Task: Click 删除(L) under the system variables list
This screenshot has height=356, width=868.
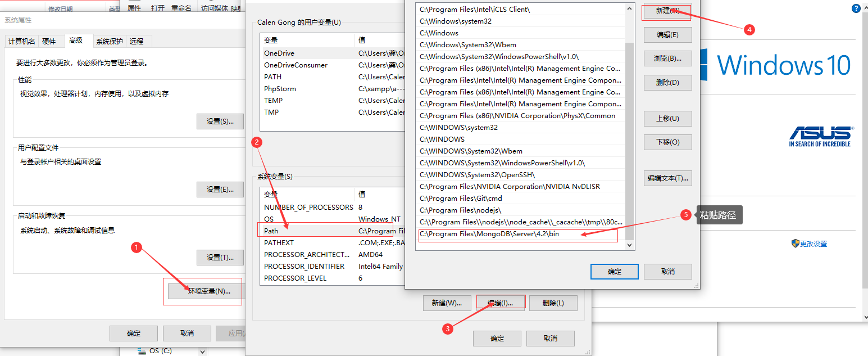Action: tap(553, 303)
